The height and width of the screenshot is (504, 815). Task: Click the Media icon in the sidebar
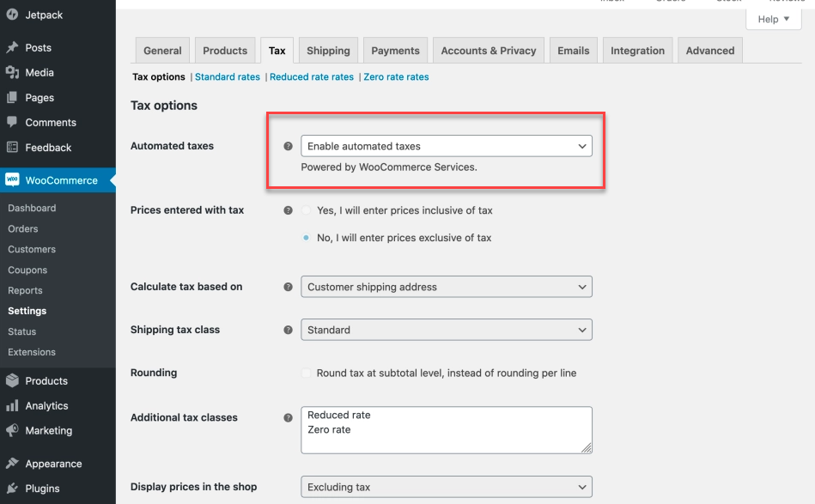click(x=12, y=72)
